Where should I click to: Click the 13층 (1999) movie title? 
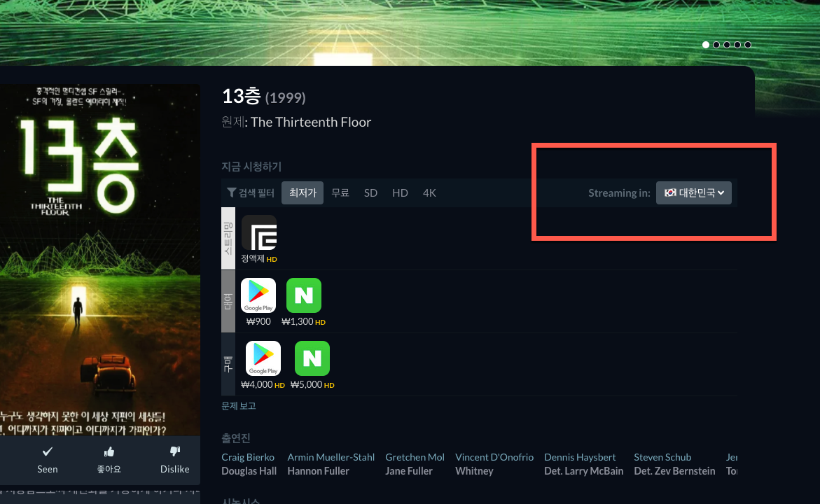263,96
